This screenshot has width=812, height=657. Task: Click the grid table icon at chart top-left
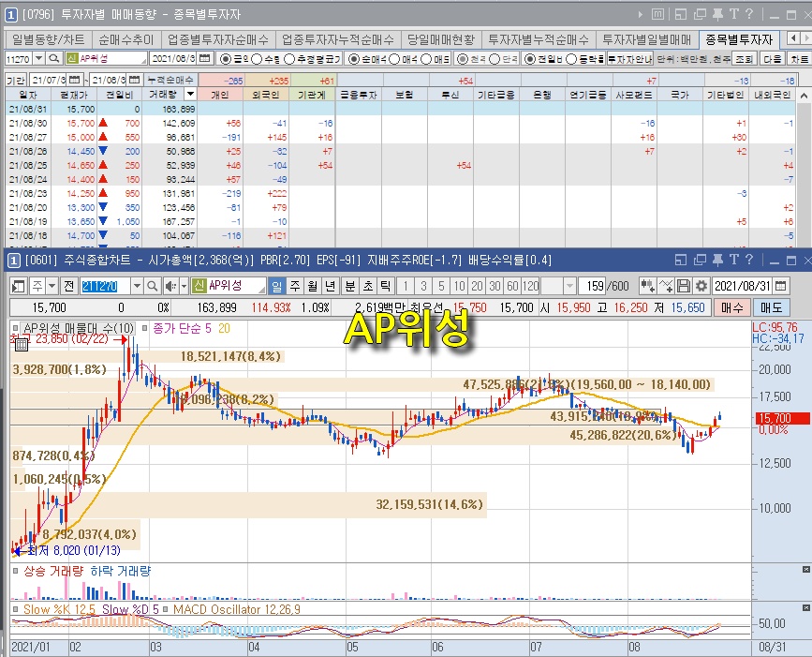pos(22,345)
